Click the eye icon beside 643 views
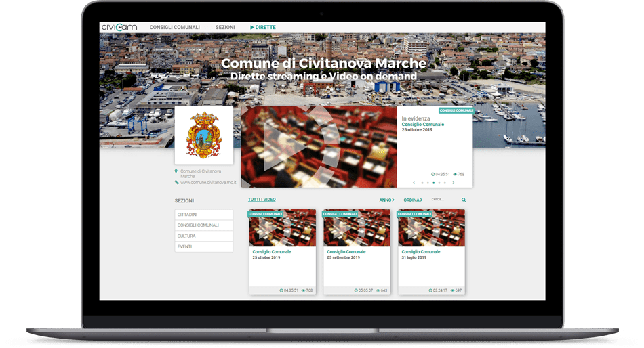 (378, 290)
